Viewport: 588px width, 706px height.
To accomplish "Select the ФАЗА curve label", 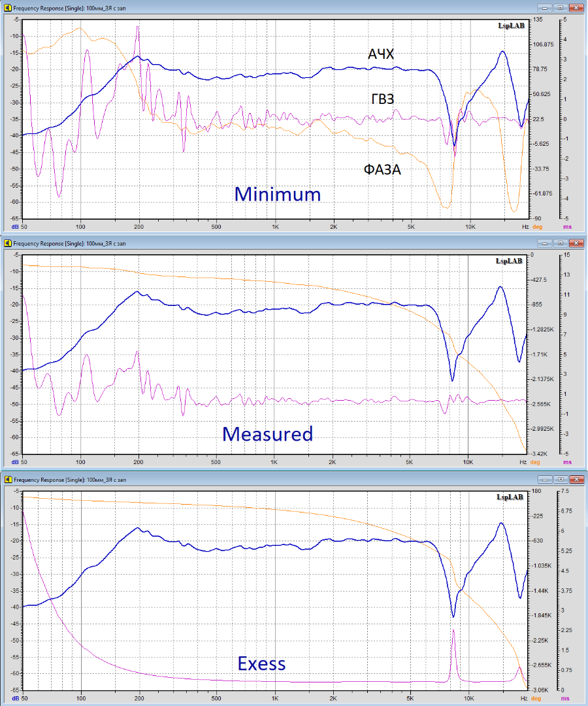I will tap(382, 170).
